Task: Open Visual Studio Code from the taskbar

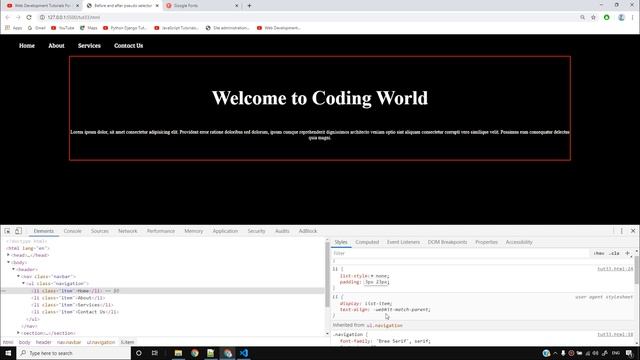Action: coord(244,353)
